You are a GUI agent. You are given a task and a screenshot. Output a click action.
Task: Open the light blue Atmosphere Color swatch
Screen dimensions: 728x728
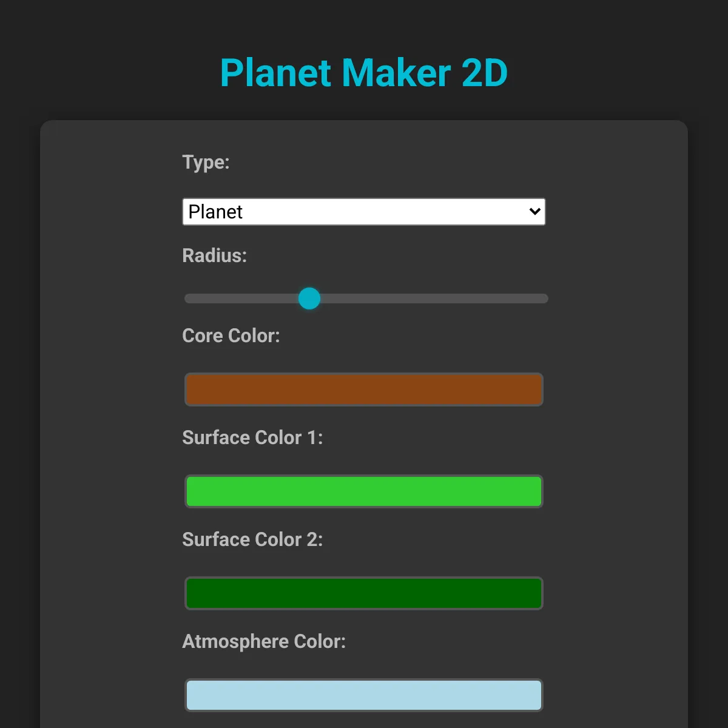click(364, 695)
